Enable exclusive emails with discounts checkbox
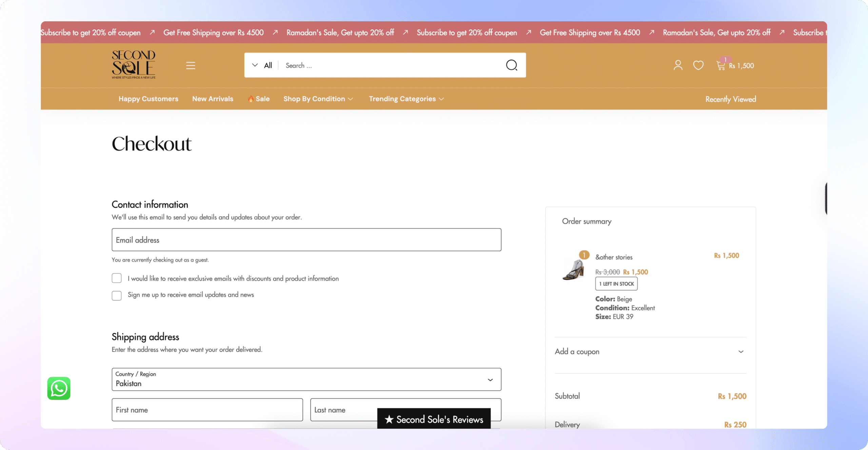868x450 pixels. tap(117, 278)
